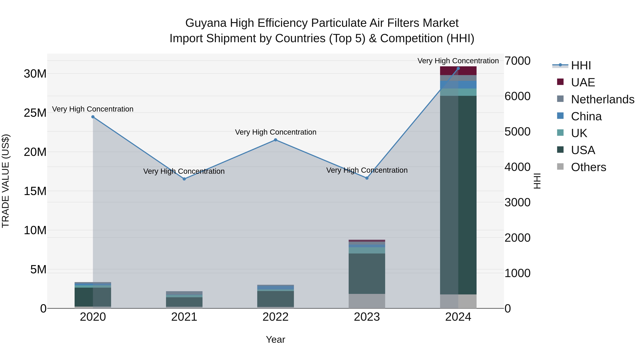
Task: Click 2021 Very High Concentration annotation
Action: point(184,171)
